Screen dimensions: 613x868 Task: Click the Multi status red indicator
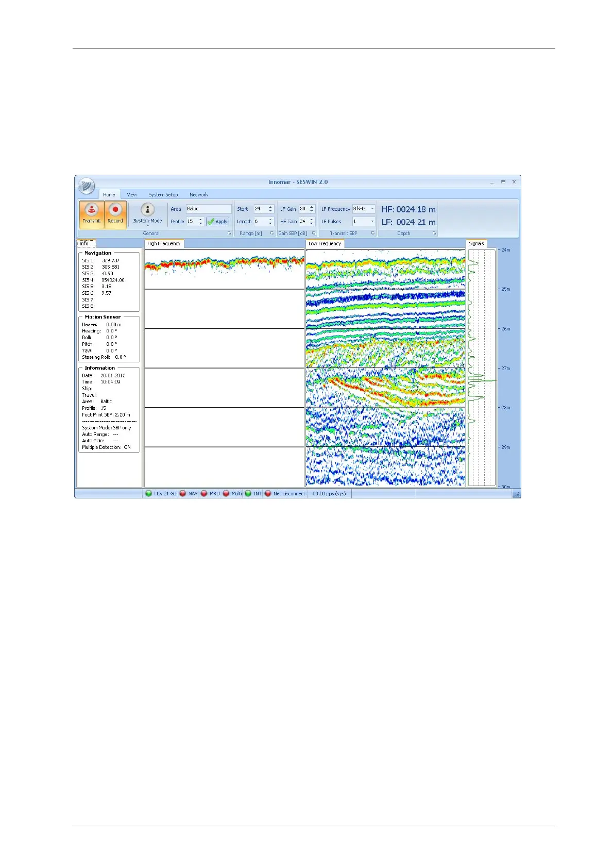tap(226, 494)
